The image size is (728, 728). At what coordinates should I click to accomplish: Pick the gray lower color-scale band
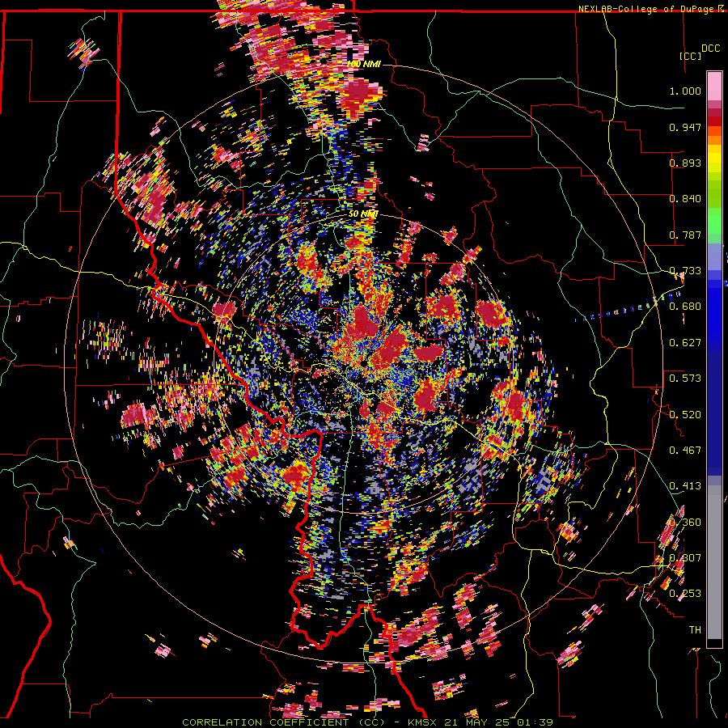click(714, 562)
